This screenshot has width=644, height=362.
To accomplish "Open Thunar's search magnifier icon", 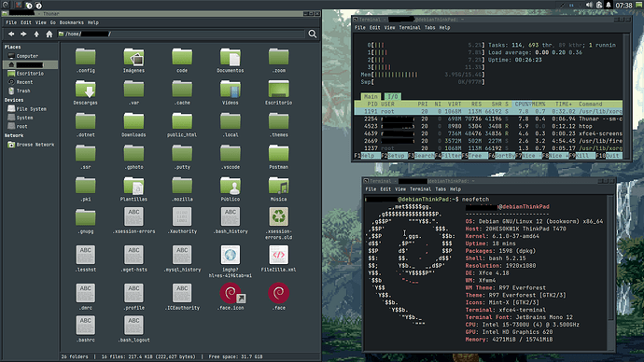I will (313, 35).
